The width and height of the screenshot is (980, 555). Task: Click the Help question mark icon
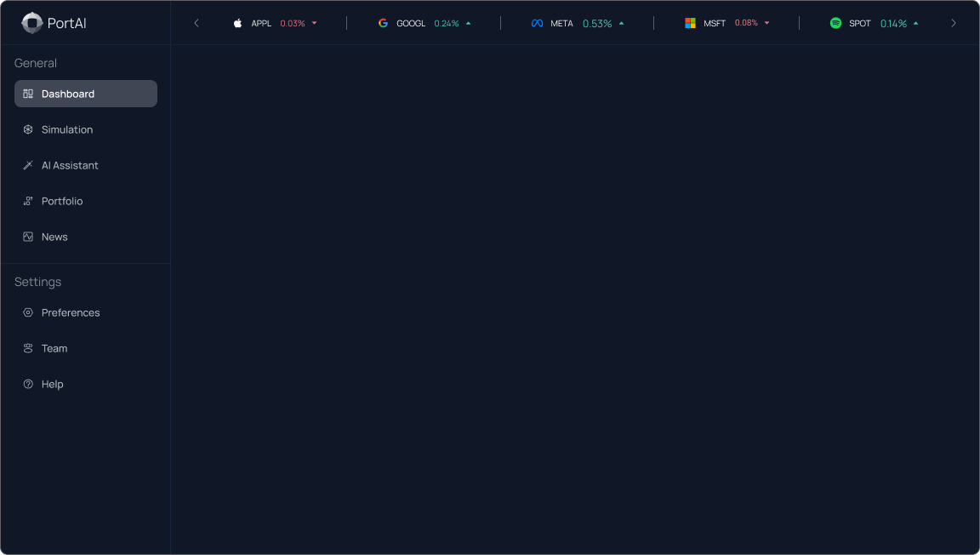28,384
